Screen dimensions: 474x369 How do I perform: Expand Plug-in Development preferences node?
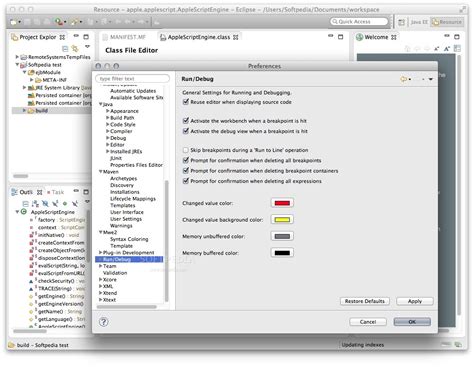tap(101, 253)
